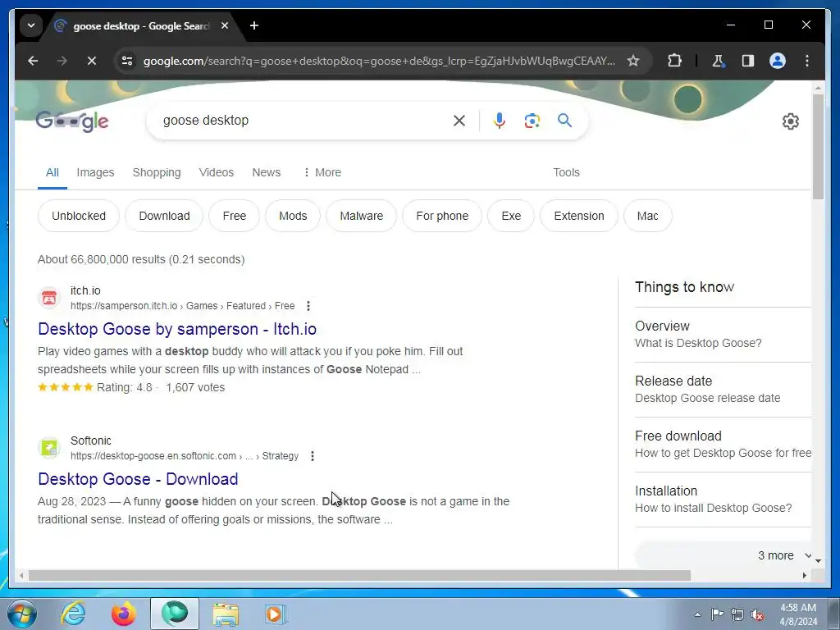Open the muted volume tray icon
This screenshot has width=840, height=630.
[757, 614]
